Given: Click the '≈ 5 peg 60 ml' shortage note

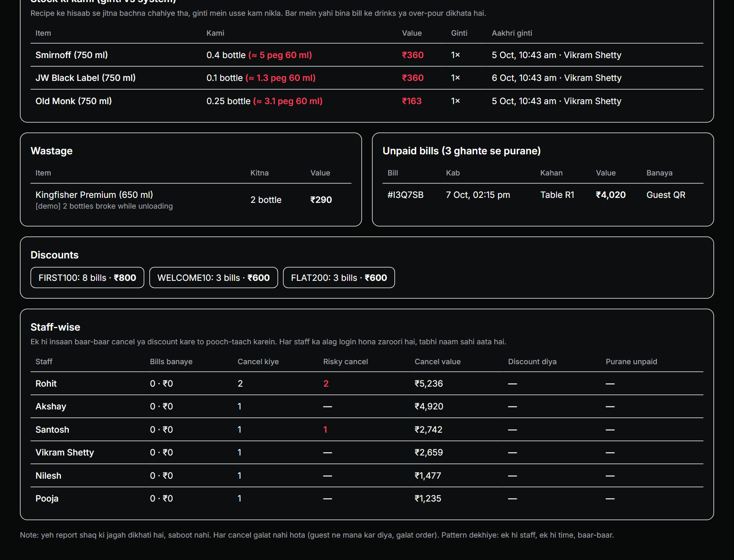Looking at the screenshot, I should (x=280, y=55).
